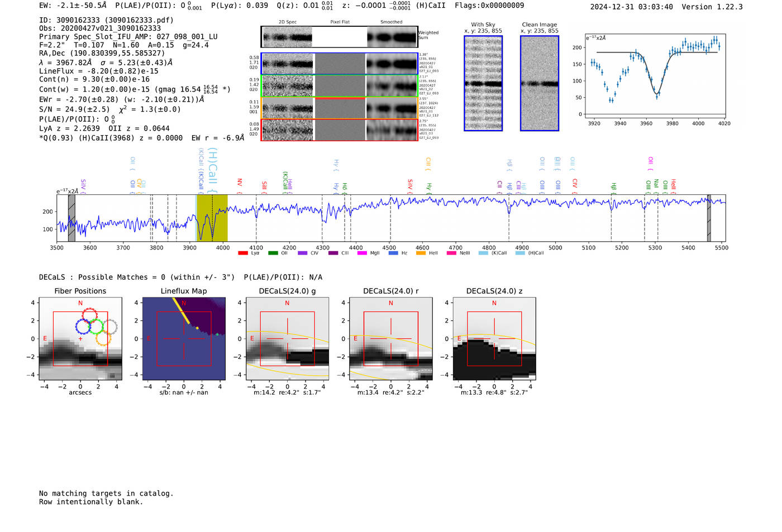Image resolution: width=782 pixels, height=532 pixels.
Task: Click the 2024-12-31 03:03:40 timestamp
Action: point(632,7)
